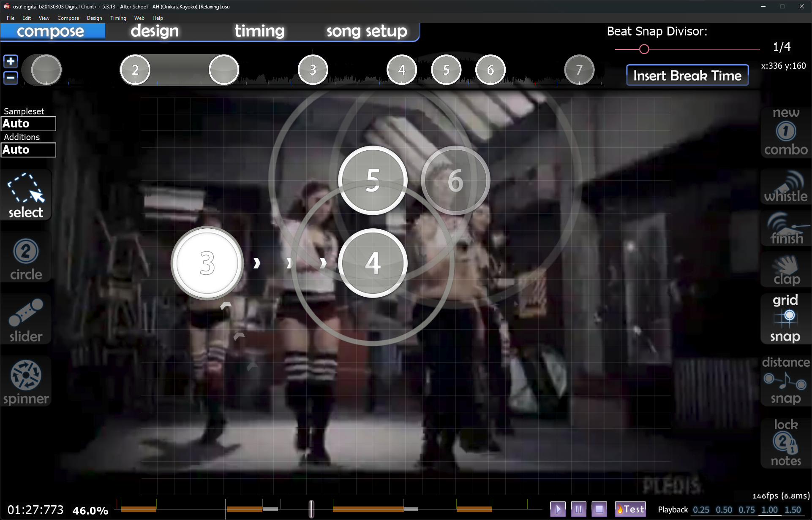Select timeline object 6
This screenshot has width=812, height=520.
[490, 70]
